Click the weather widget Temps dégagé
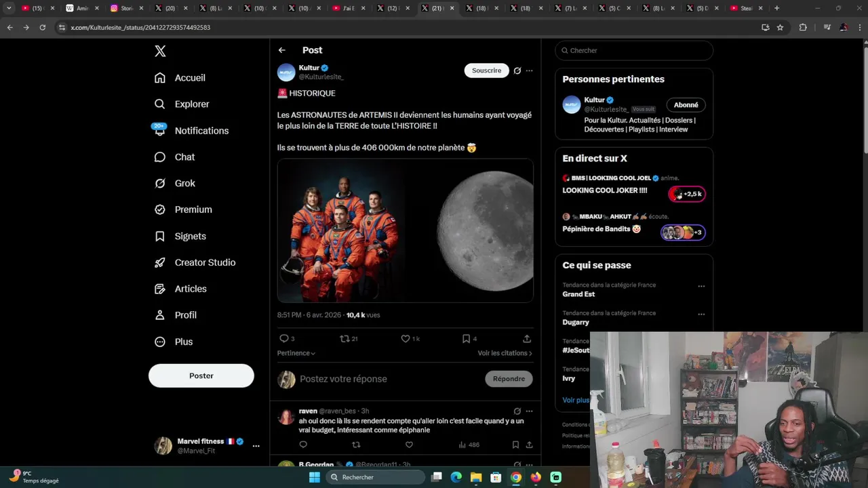Screen dimensions: 868x488 (x=34, y=477)
